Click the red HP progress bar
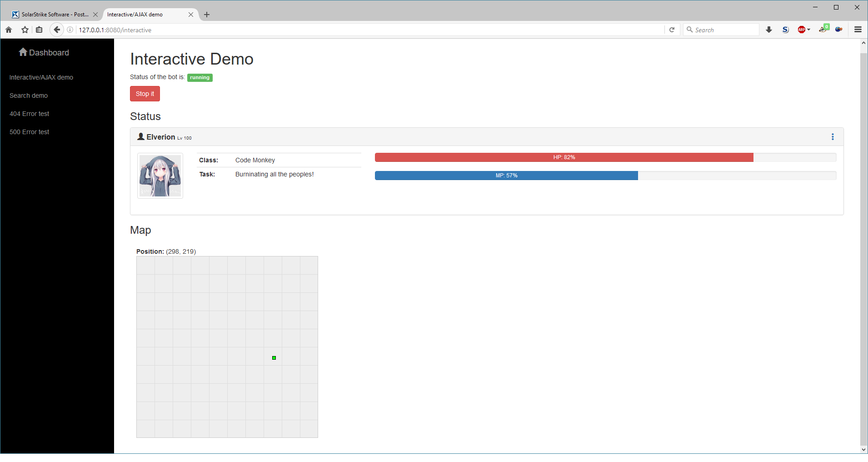Viewport: 868px width, 462px height. coord(564,157)
